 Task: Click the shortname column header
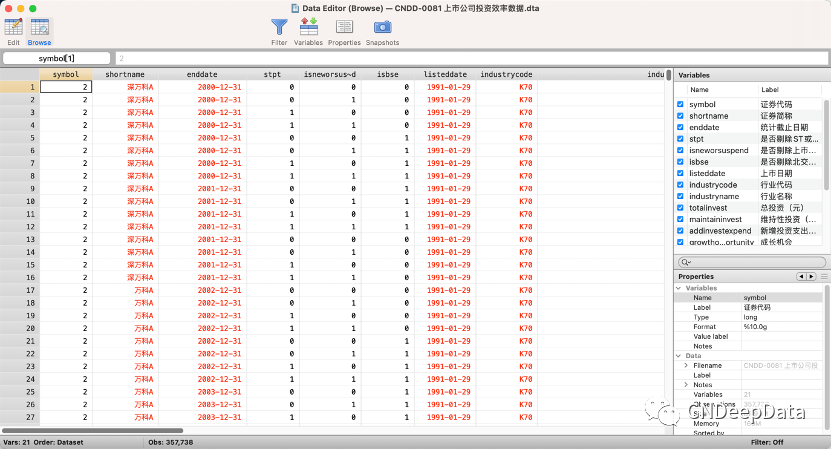point(125,74)
